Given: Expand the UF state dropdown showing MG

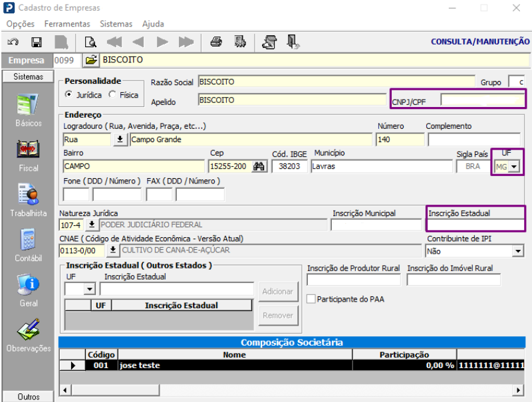Looking at the screenshot, I should point(513,166).
